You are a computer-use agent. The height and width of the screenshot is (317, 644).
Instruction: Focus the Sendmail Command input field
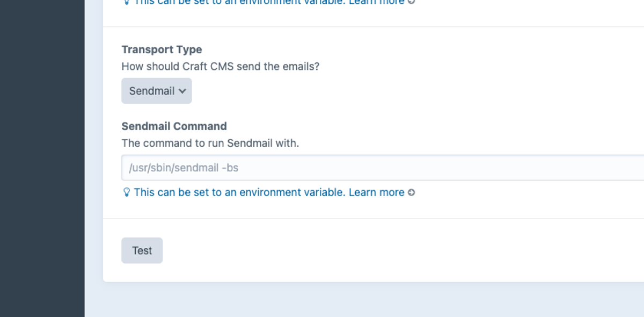coord(383,168)
